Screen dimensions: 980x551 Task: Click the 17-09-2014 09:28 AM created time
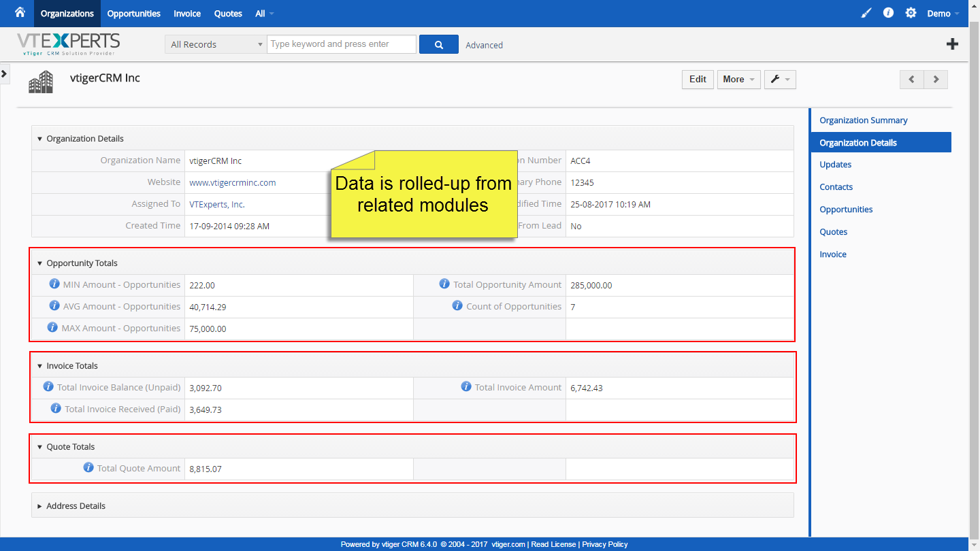(229, 226)
